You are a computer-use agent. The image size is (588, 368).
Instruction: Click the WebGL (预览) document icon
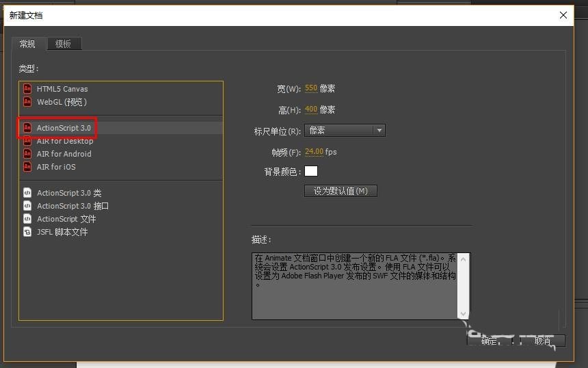[x=27, y=102]
